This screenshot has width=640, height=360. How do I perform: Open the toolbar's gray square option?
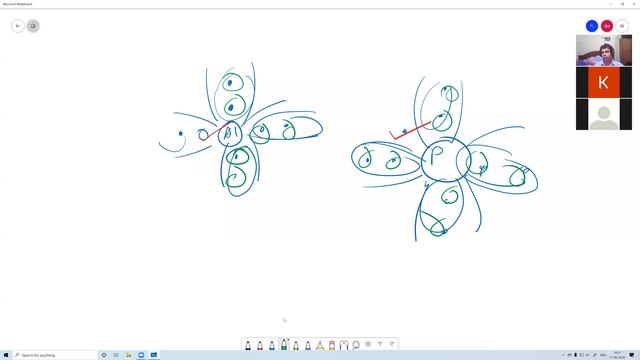tap(368, 344)
